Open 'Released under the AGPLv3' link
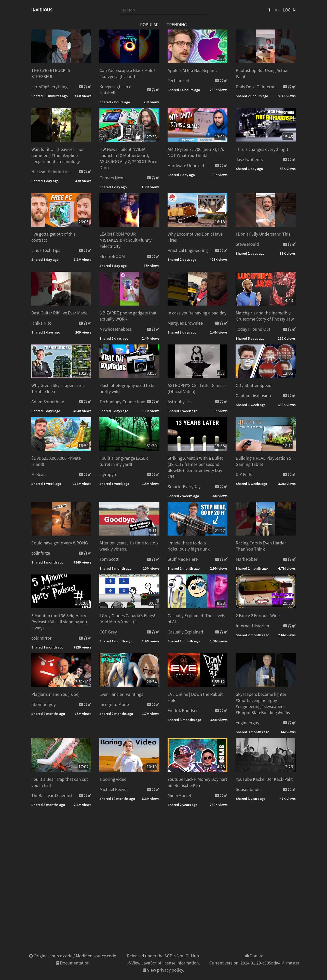The height and width of the screenshot is (980, 327). point(163,956)
